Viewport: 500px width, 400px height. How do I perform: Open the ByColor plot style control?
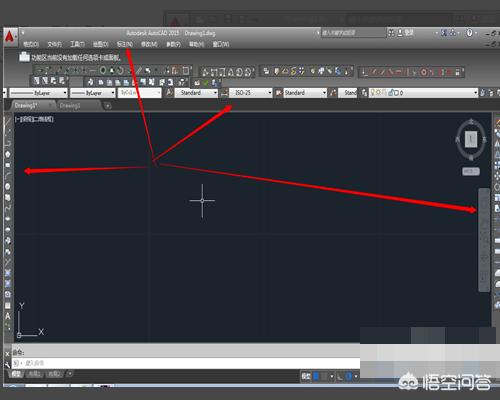139,93
